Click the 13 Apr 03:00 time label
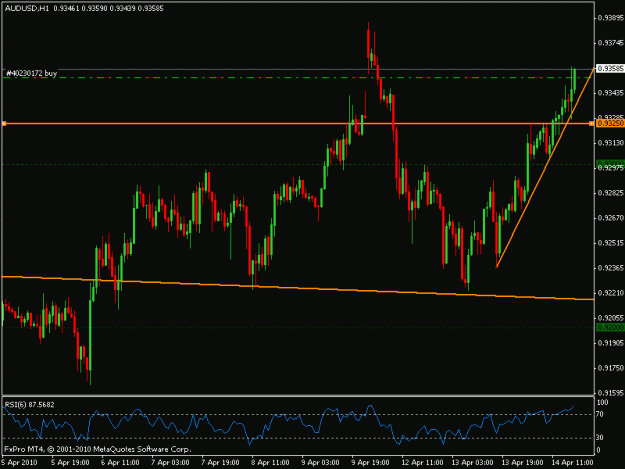The width and height of the screenshot is (625, 469). tap(472, 463)
